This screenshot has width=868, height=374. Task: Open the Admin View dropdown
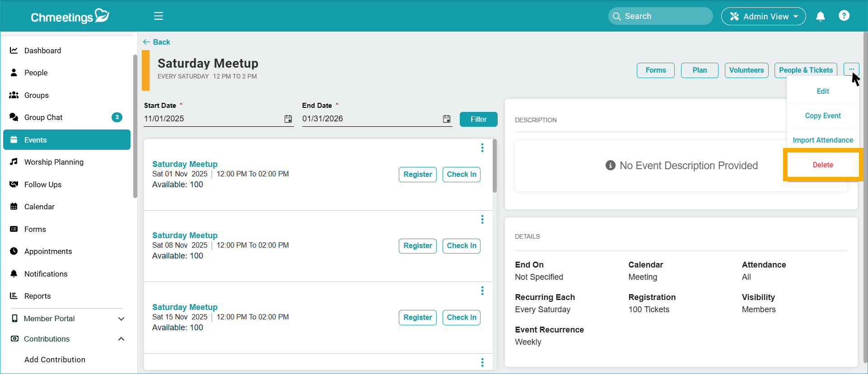763,16
